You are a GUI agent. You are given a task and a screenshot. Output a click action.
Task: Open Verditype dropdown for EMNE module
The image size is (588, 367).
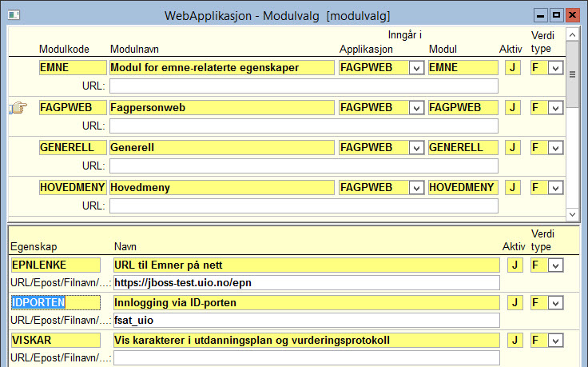555,68
